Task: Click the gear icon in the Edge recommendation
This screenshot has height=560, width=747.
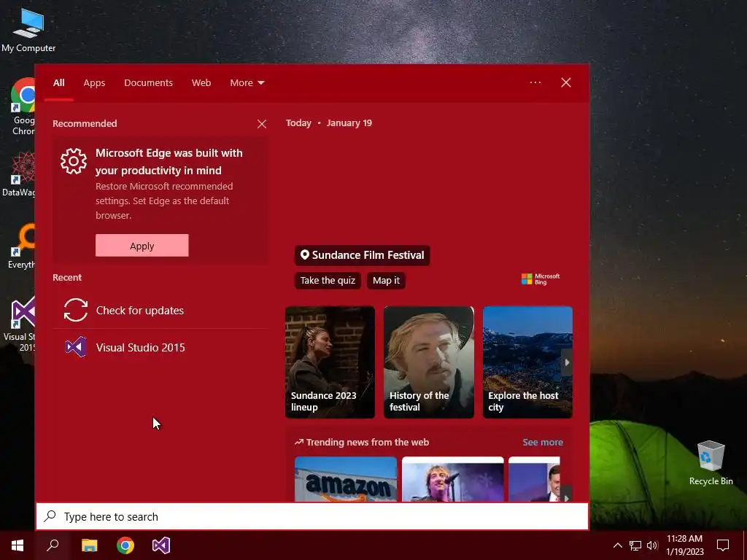Action: [74, 161]
